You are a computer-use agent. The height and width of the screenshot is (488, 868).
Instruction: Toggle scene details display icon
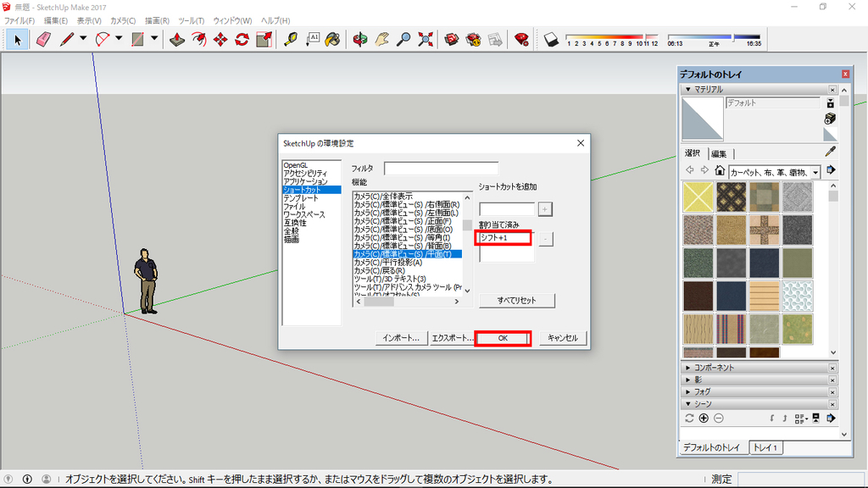pos(815,419)
